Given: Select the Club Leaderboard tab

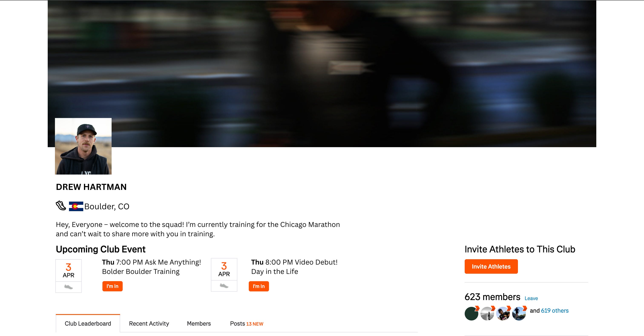Looking at the screenshot, I should point(88,323).
